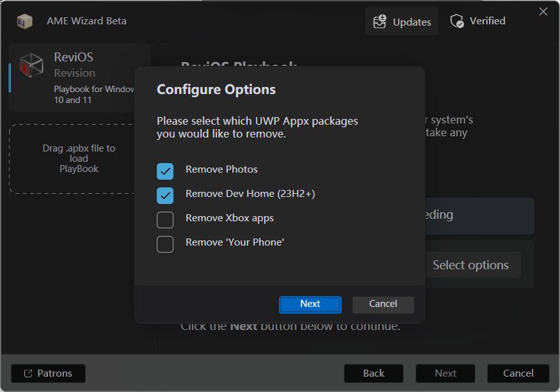Screen dimensions: 560x392
Task: Uncheck the Remove Photos checkbox
Action: (x=165, y=171)
